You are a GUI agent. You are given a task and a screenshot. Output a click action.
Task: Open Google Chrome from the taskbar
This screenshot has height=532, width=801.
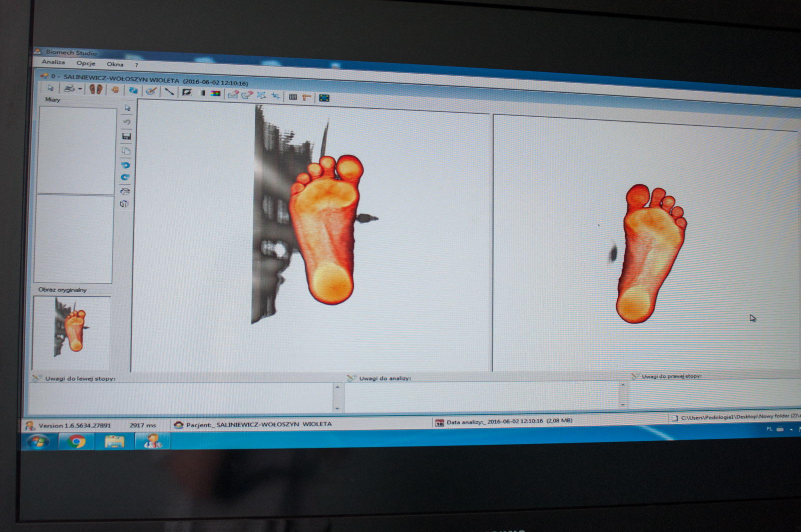tap(76, 441)
